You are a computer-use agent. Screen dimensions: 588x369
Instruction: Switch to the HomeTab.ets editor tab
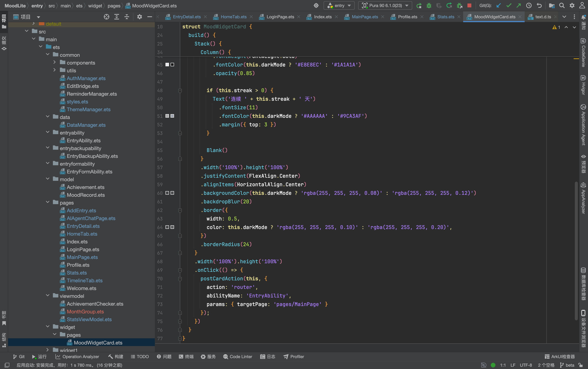tap(233, 17)
